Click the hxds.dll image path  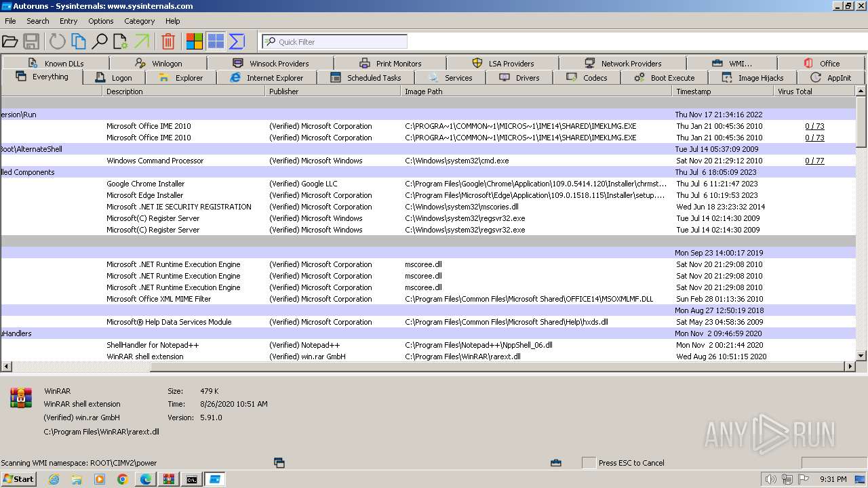point(507,322)
